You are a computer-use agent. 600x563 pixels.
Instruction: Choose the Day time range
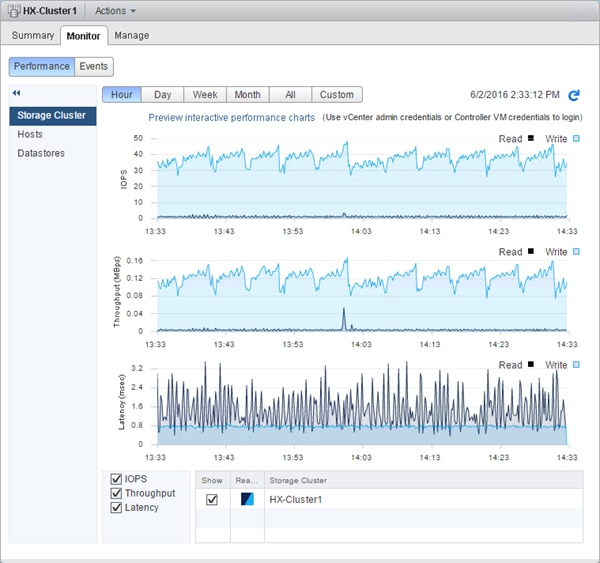pos(163,95)
